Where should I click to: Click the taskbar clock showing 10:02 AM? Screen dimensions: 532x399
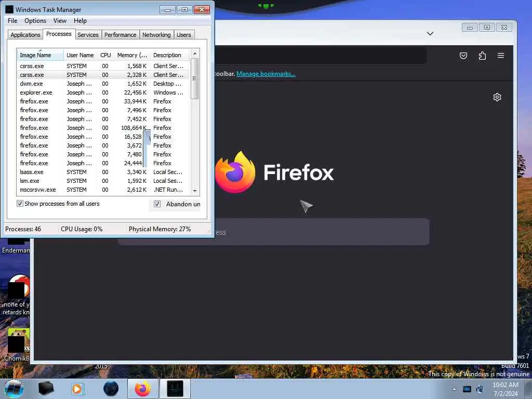pos(506,389)
